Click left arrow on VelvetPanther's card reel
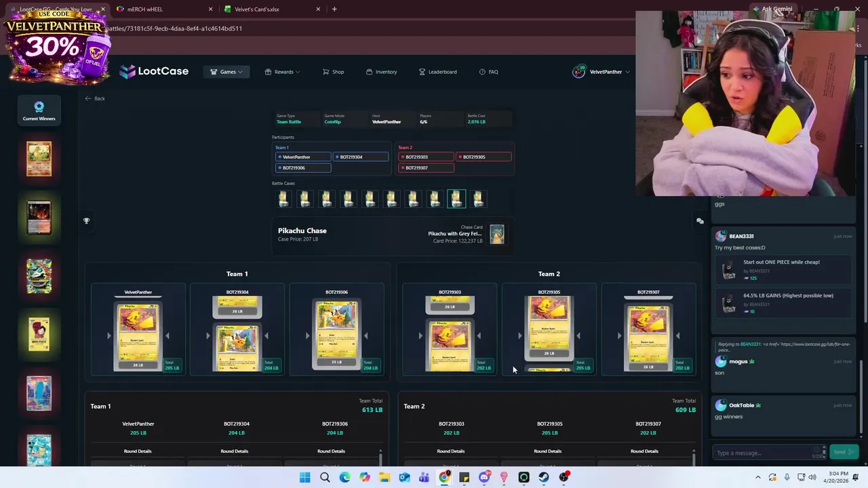The image size is (868, 488). click(108, 335)
